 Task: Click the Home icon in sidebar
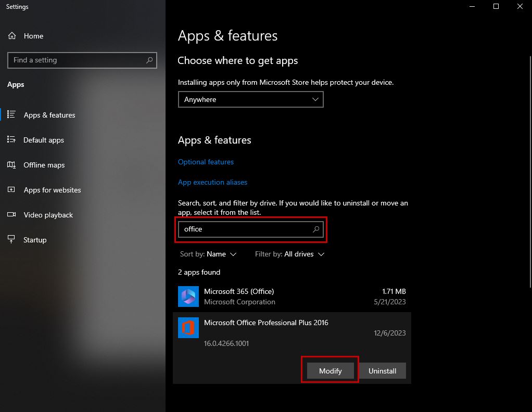[12, 35]
